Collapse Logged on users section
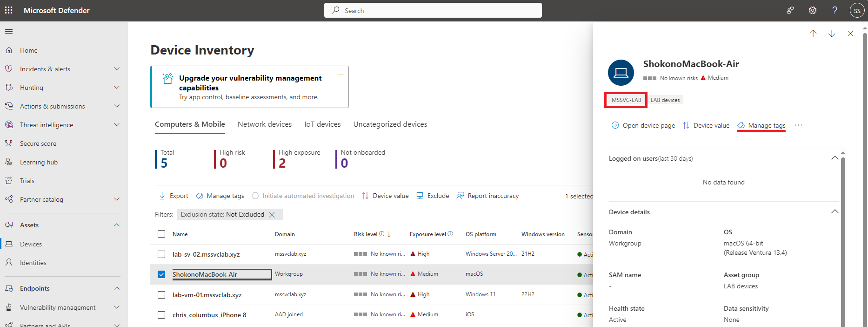Image resolution: width=868 pixels, height=327 pixels. [x=835, y=158]
